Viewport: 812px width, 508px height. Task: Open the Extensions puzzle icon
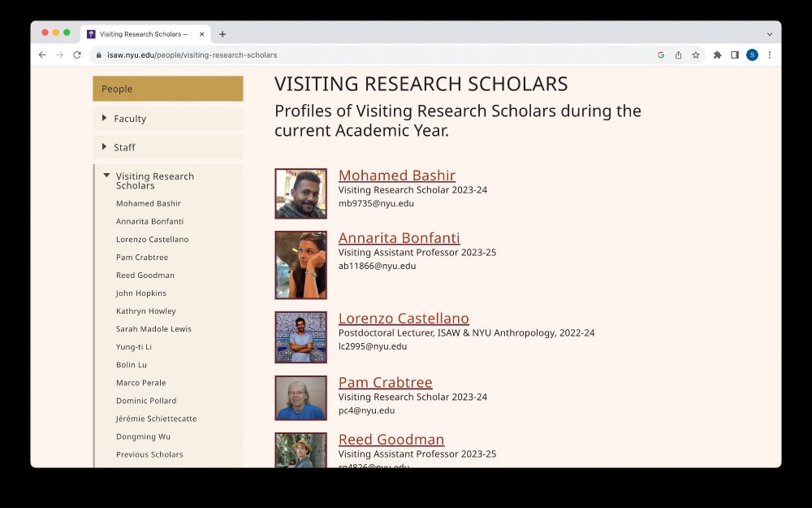(717, 55)
